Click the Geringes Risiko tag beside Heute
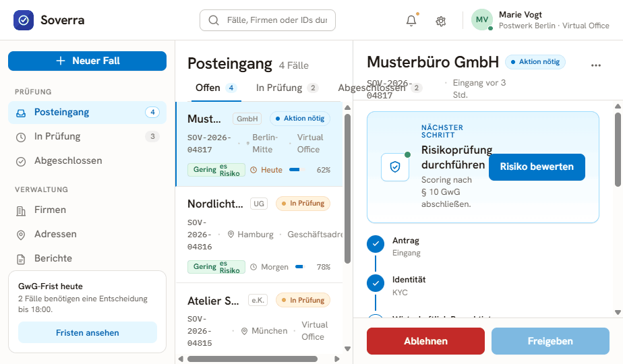 216,170
